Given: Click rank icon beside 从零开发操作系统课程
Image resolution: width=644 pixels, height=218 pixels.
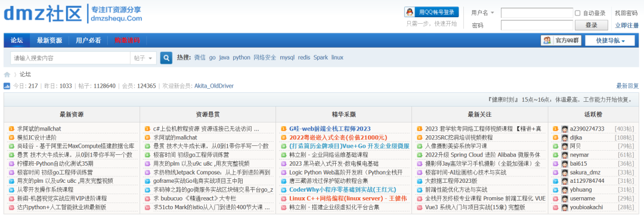Looking at the screenshot, I should (x=11, y=189).
